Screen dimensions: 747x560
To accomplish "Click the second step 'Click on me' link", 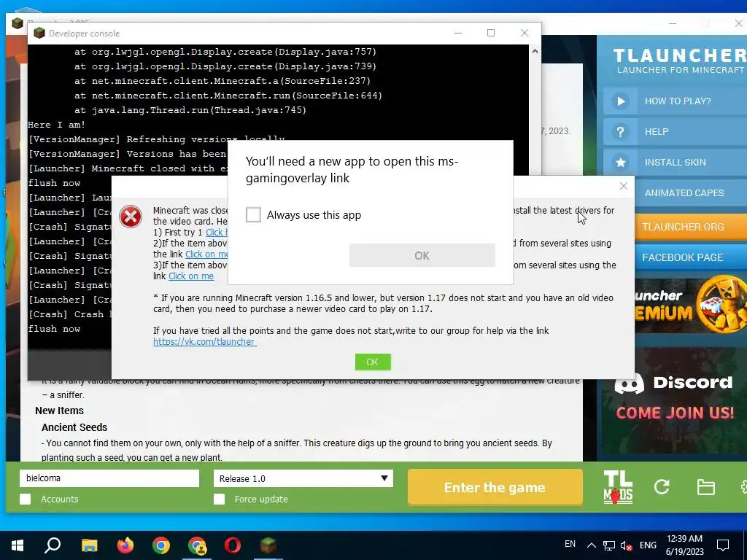I will click(x=206, y=254).
